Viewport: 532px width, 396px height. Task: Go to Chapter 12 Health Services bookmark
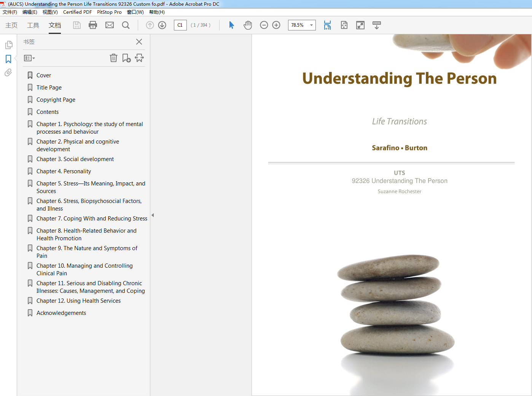tap(78, 301)
